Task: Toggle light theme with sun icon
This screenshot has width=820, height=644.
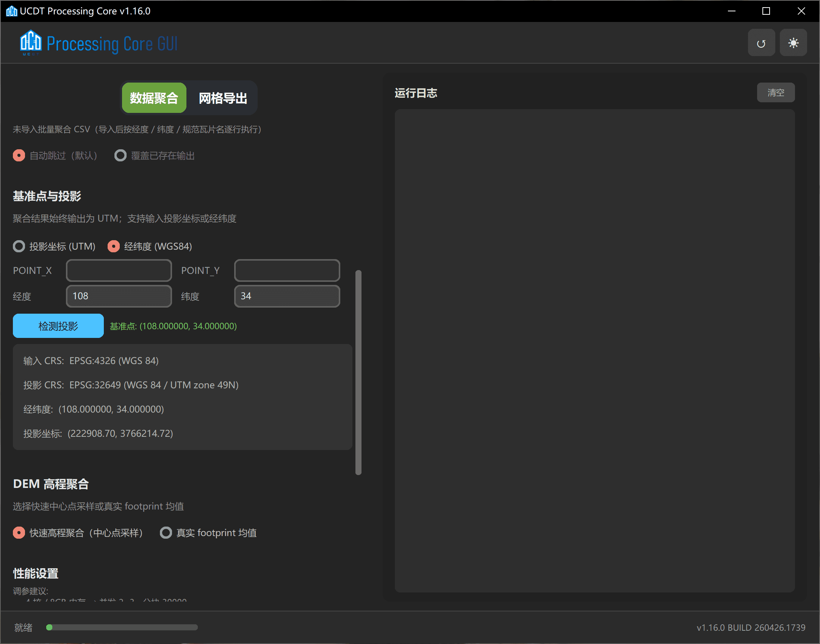Action: point(793,43)
